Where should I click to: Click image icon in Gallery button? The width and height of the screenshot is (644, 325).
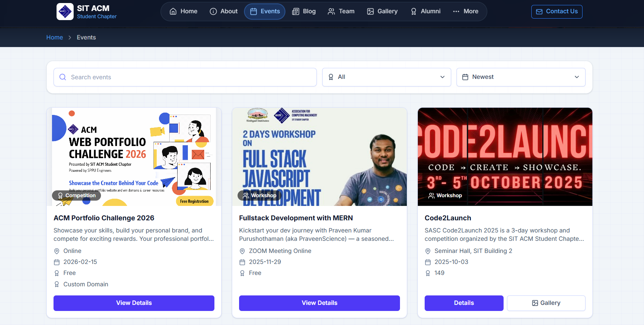535,303
